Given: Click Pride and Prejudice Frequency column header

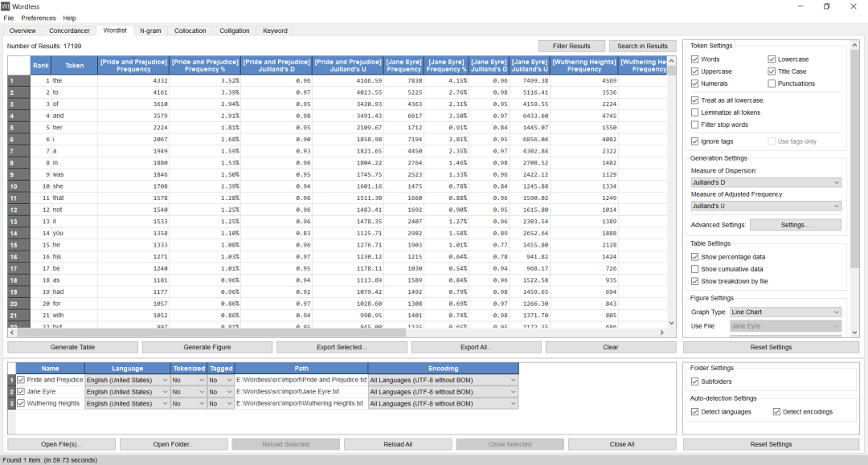Looking at the screenshot, I should (x=133, y=65).
